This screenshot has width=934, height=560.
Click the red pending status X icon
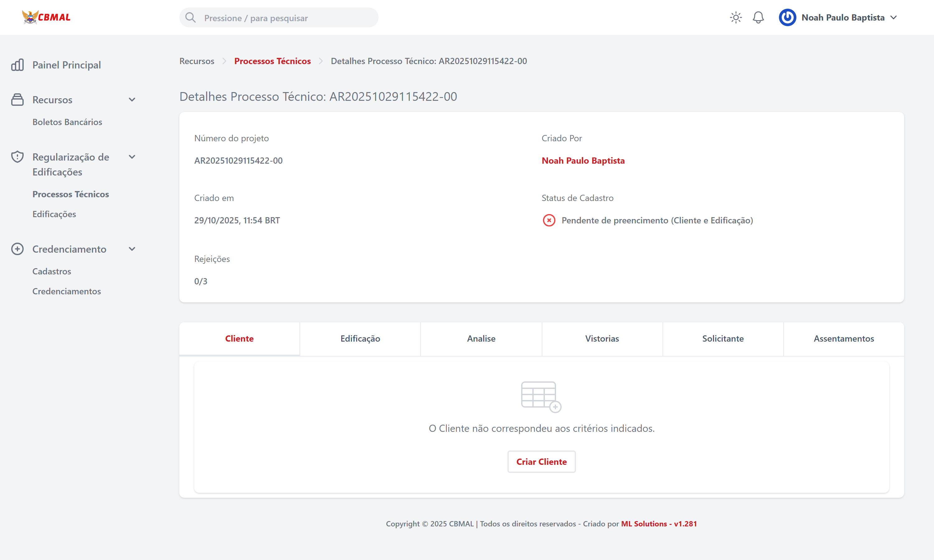pos(549,220)
